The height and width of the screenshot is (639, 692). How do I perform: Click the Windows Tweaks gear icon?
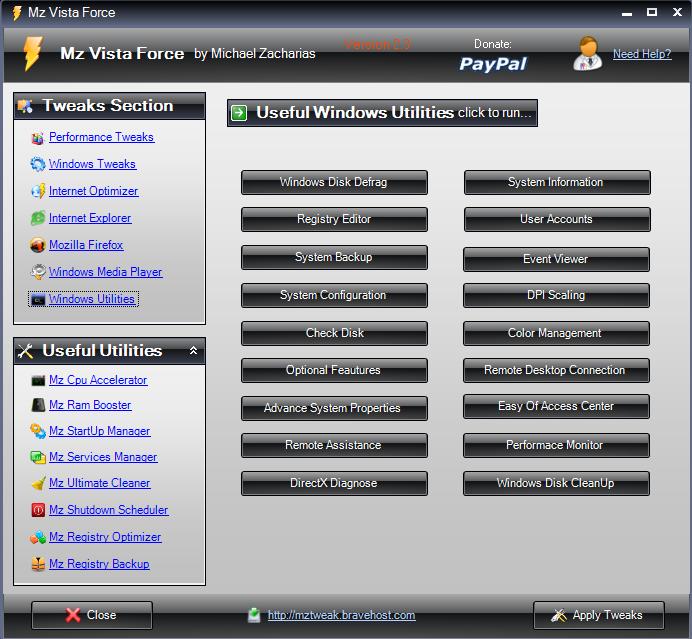[x=38, y=164]
